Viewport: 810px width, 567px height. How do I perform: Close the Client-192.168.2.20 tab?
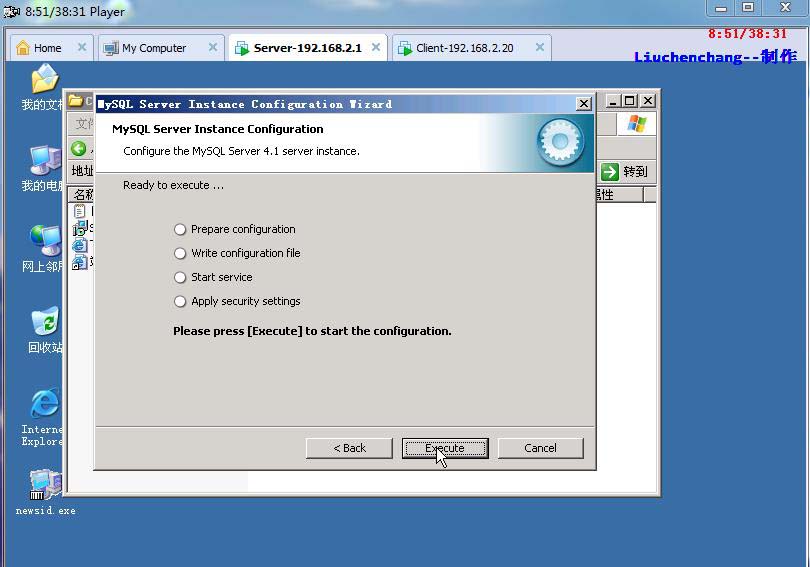(540, 48)
